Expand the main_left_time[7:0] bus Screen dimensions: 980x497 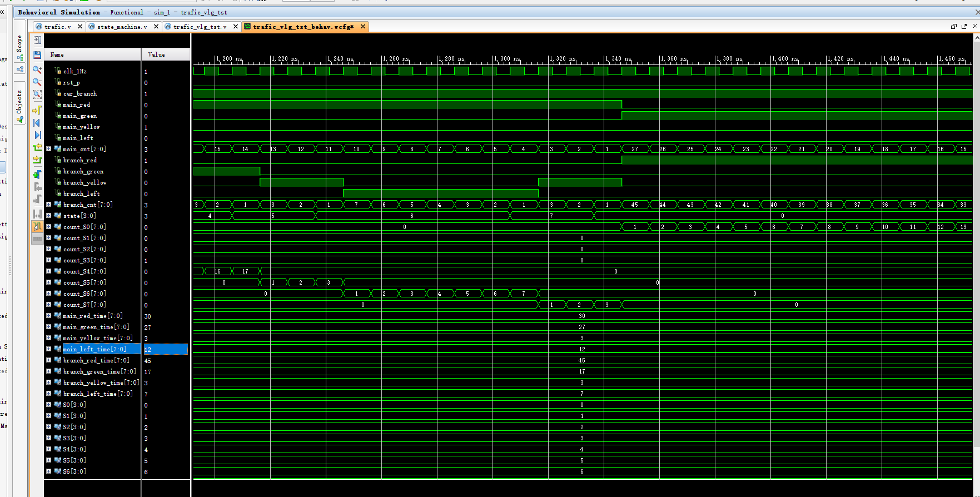(x=48, y=349)
